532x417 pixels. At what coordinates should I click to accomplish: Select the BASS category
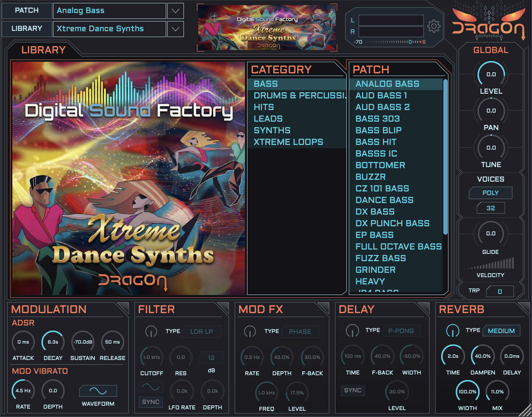(297, 84)
